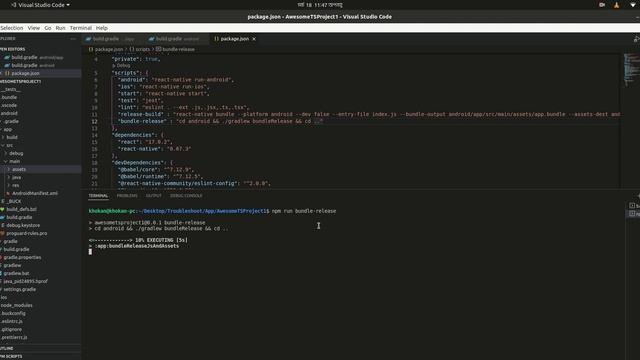Click the icon beside proguard-rules.pro
Image resolution: width=640 pixels, height=360 pixels.
point(2,233)
